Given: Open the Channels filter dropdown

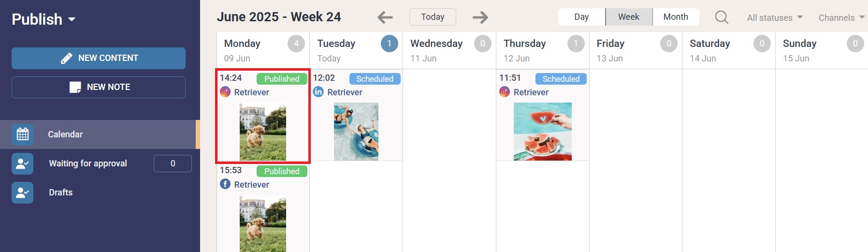Looking at the screenshot, I should pos(841,17).
